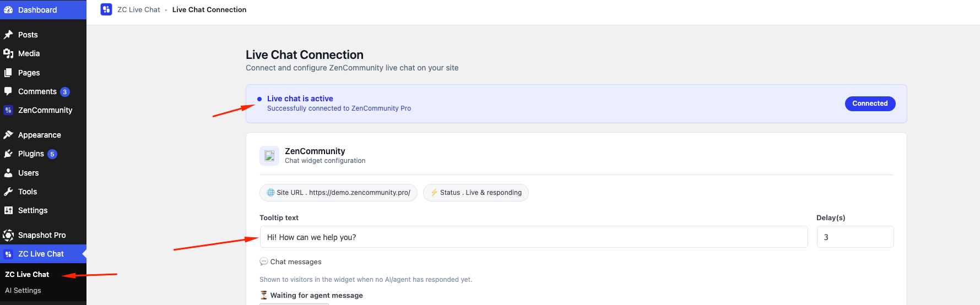Image resolution: width=980 pixels, height=305 pixels.
Task: Open the AI Settings submenu item
Action: [x=23, y=290]
